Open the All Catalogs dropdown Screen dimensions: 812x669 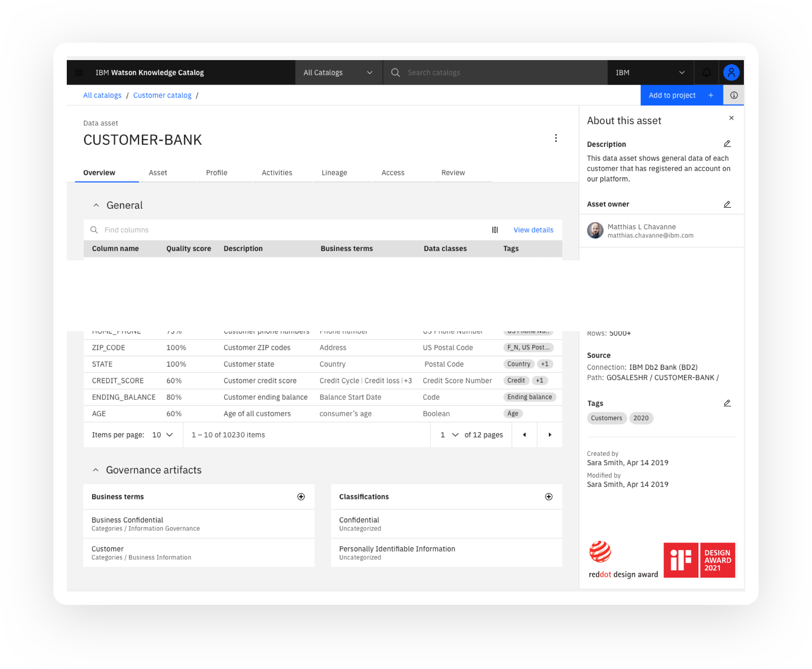pos(338,73)
